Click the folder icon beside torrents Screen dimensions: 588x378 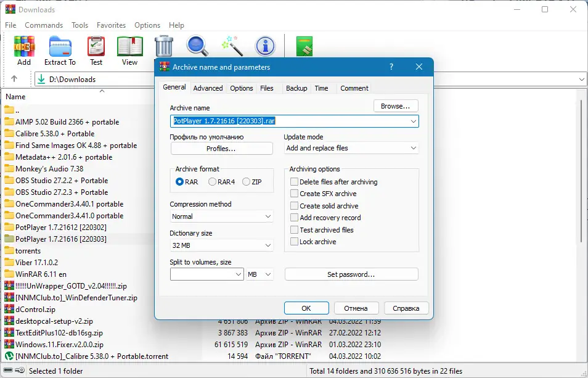(x=9, y=250)
